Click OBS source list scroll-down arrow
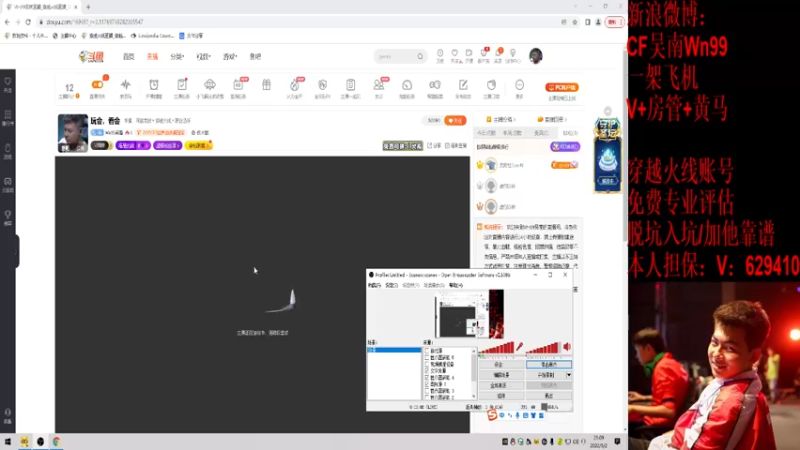Viewport: 800px width, 450px height. [x=474, y=397]
